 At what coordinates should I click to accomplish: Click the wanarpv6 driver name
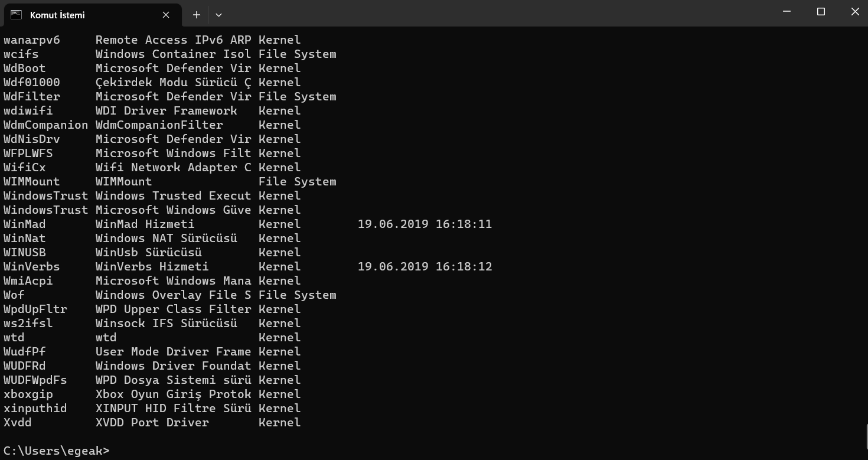tap(32, 40)
